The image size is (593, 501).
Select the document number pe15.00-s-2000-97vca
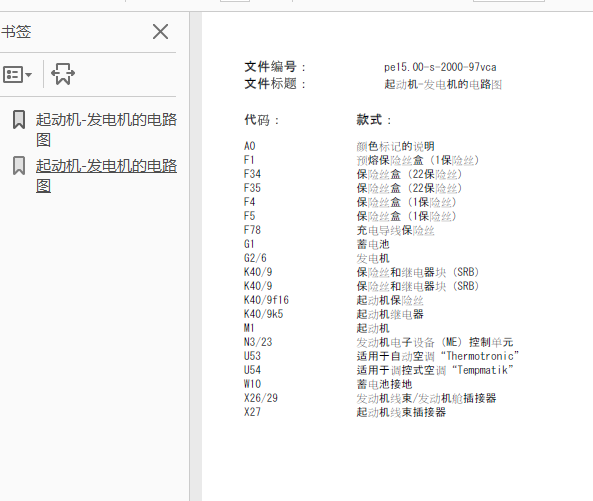(x=440, y=67)
